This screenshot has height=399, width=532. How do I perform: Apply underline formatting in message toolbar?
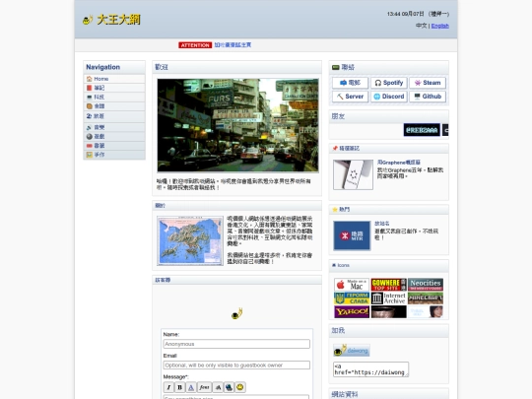click(x=191, y=387)
